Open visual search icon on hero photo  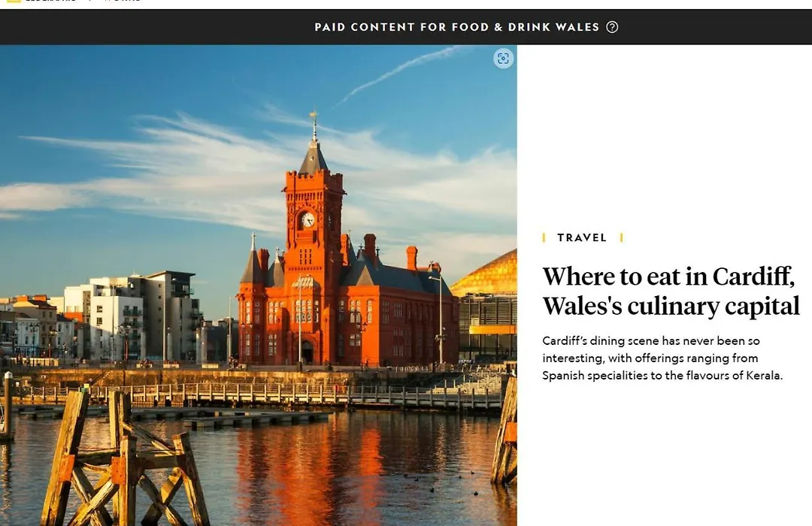point(503,59)
